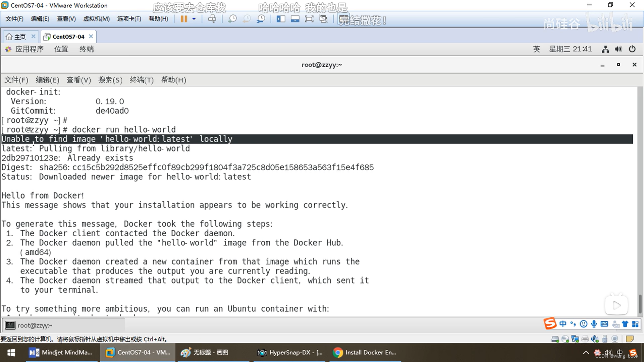Image resolution: width=644 pixels, height=362 pixels.
Task: Open the Windows Start menu
Action: tap(11, 353)
